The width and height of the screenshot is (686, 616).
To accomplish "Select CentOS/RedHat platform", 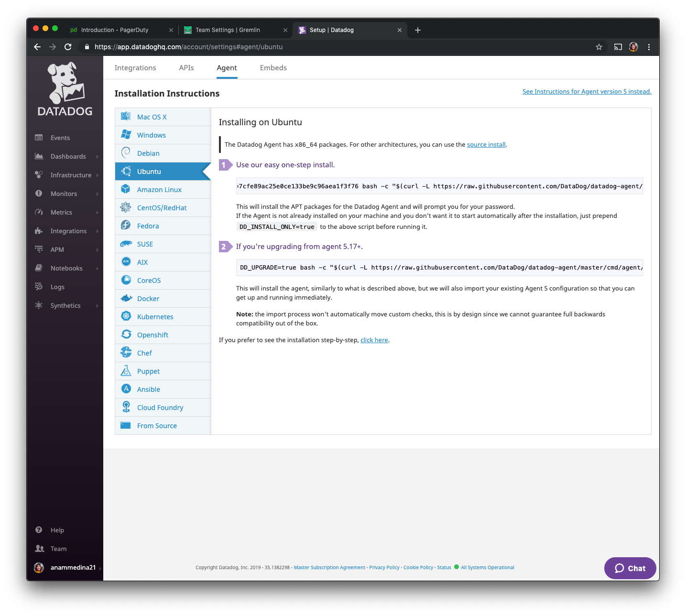I will click(163, 207).
